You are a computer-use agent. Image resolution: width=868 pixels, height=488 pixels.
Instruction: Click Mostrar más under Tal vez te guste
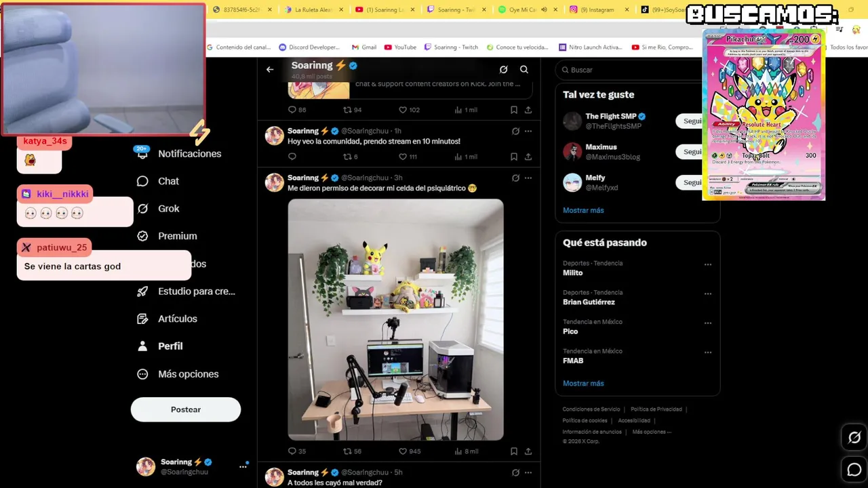(583, 210)
